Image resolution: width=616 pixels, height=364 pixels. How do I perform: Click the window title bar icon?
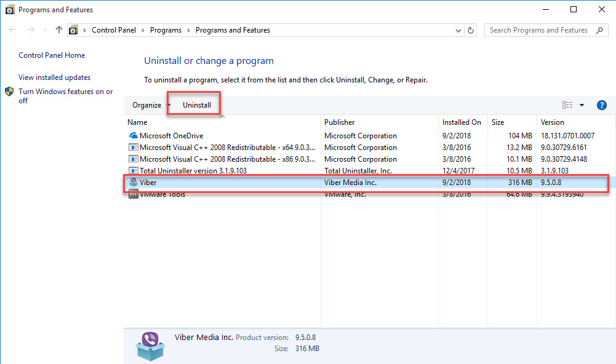pyautogui.click(x=9, y=9)
